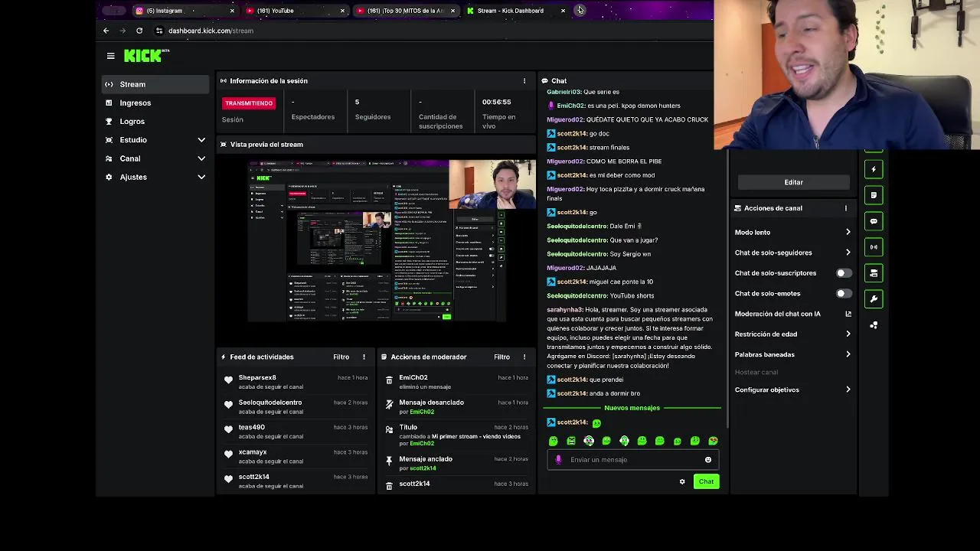Click the Nuevos mensajes indicator
The image size is (980, 551).
pyautogui.click(x=632, y=408)
